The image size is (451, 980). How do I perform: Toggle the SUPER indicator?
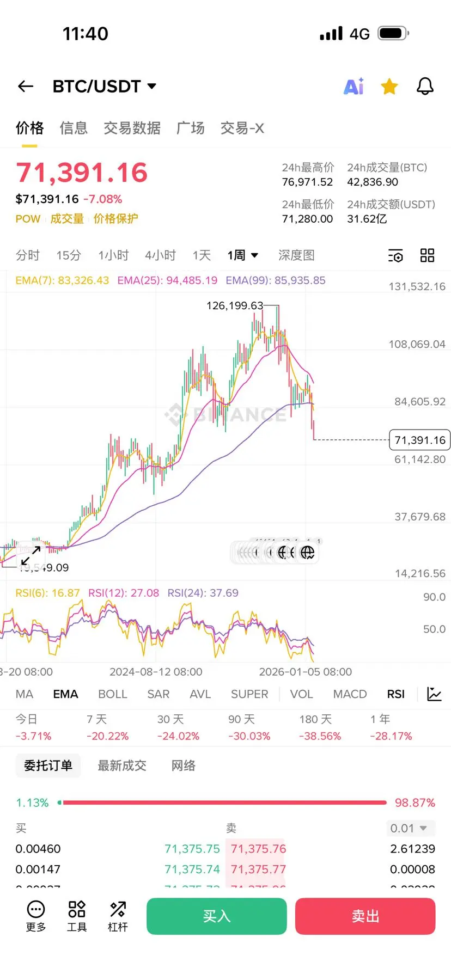pos(249,694)
